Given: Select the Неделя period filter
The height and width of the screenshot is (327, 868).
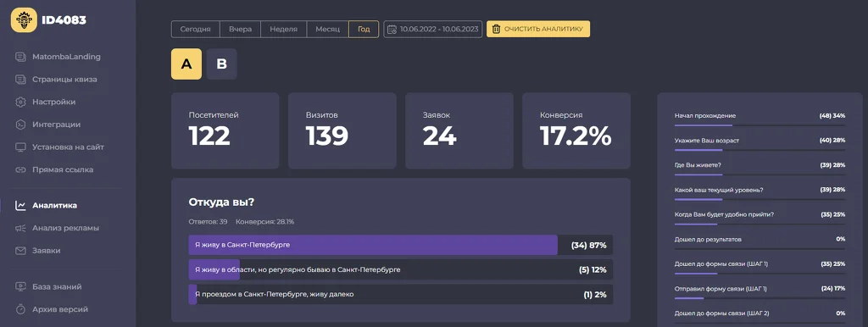Looking at the screenshot, I should (283, 30).
